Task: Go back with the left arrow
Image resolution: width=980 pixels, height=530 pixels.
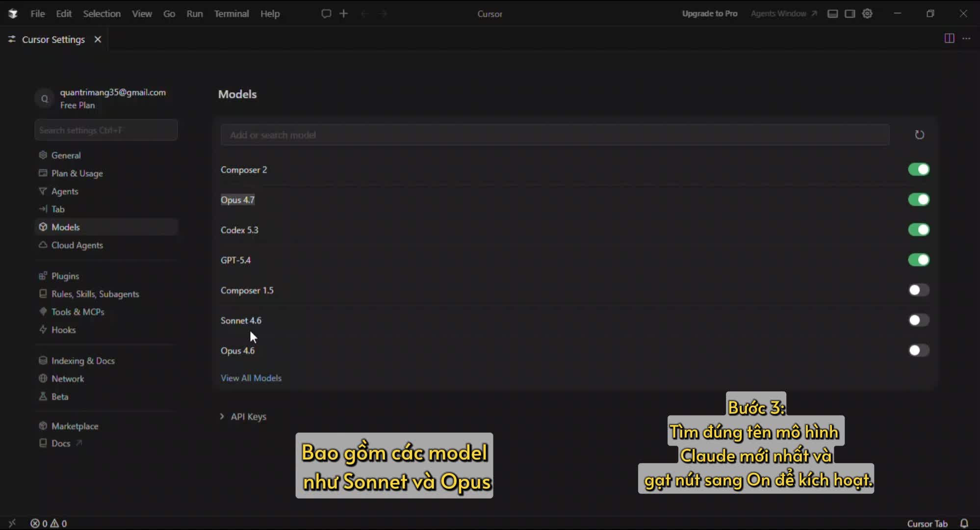Action: (x=364, y=14)
